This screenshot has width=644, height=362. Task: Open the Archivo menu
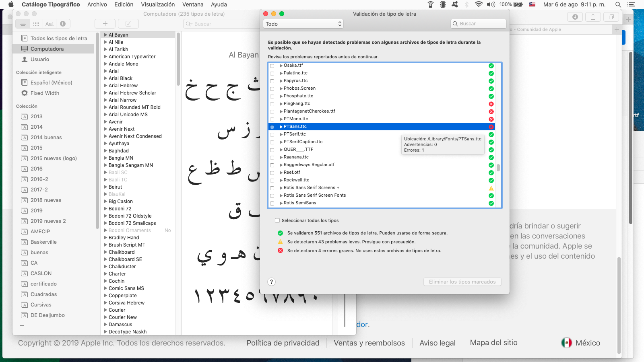coord(97,4)
